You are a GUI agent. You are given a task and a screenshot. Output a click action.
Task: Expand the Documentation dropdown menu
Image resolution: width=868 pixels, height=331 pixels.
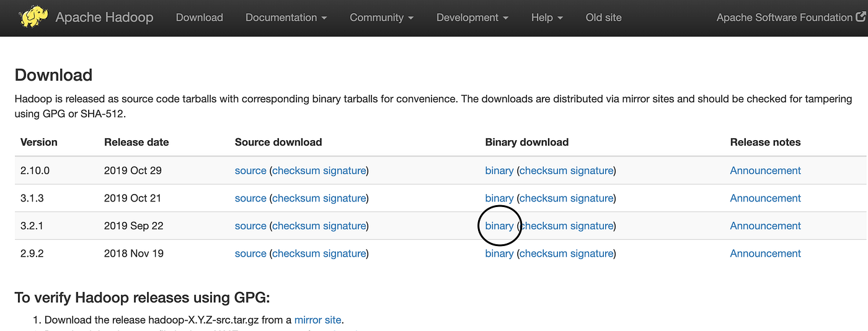286,17
